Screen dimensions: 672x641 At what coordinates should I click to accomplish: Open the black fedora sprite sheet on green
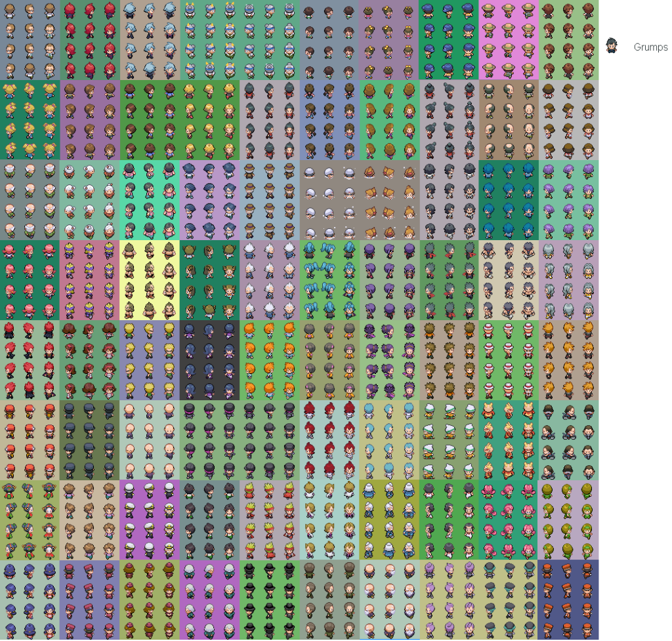tap(270, 600)
